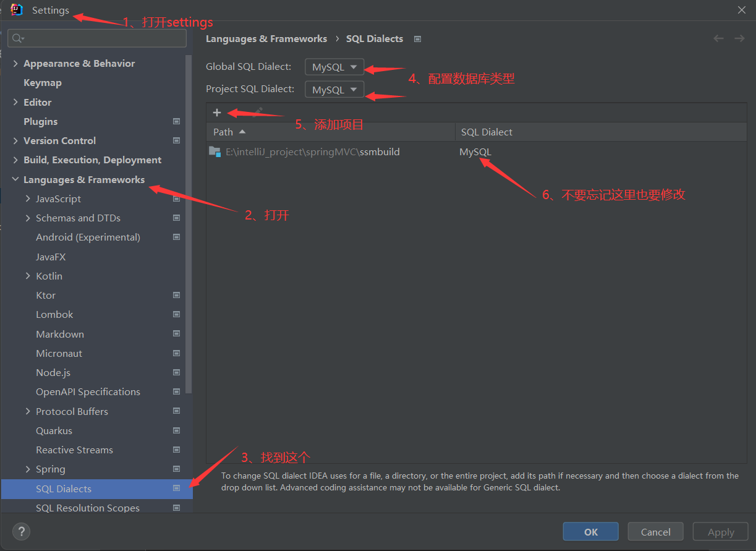Collapse the Languages & Frameworks section
This screenshot has height=551, width=756.
tap(15, 180)
